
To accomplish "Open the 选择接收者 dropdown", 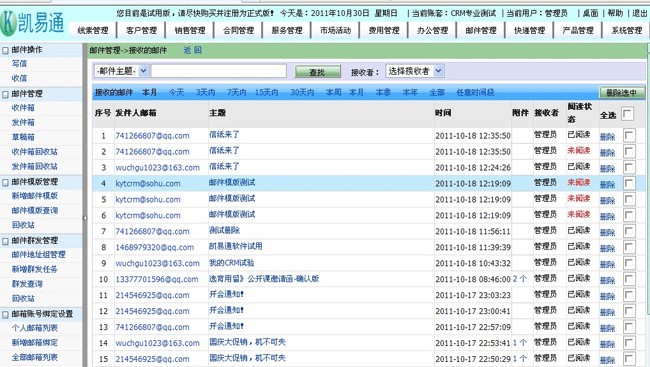I will pos(439,71).
